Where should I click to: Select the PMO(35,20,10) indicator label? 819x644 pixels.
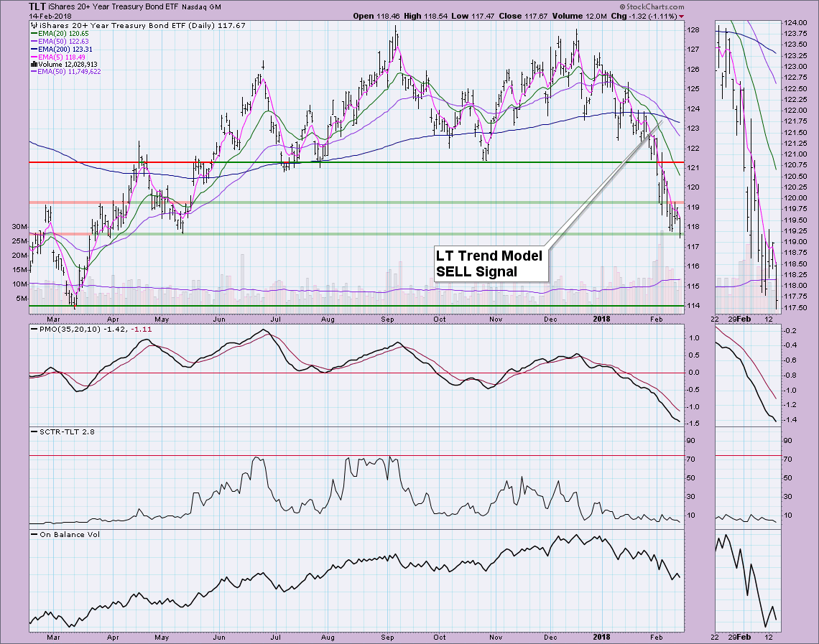pos(70,328)
